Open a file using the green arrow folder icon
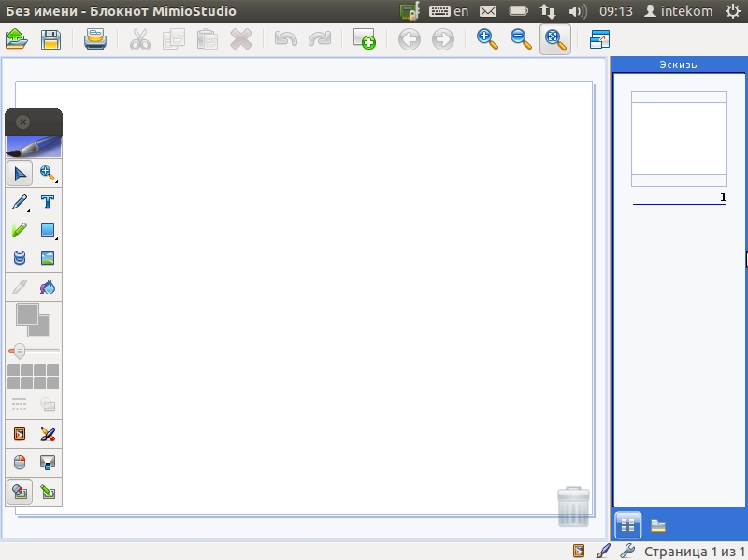The width and height of the screenshot is (748, 560). pos(17,39)
